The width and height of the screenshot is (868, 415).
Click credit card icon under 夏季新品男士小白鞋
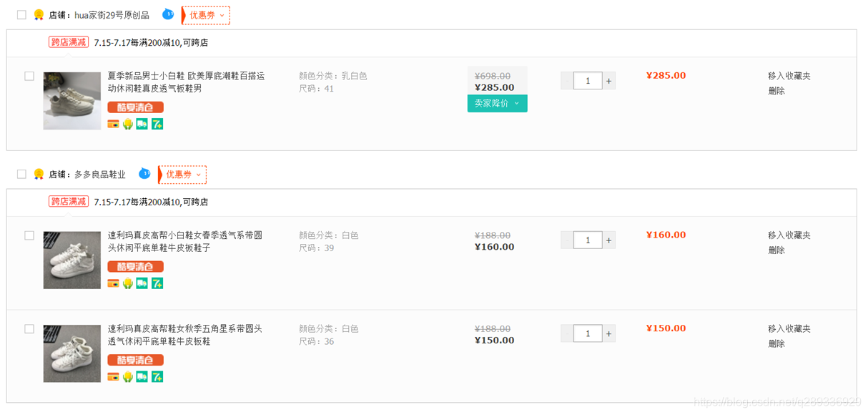(x=113, y=124)
